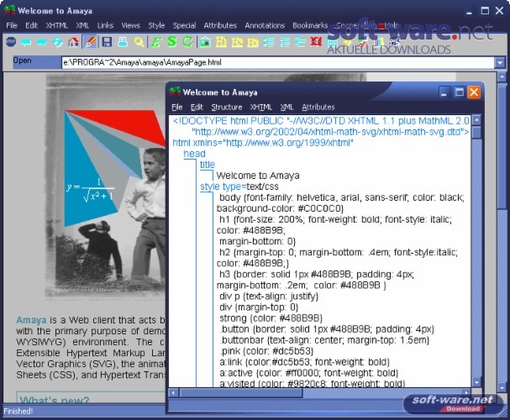Screen dimensions: 510x420
Task: Click the Open address field
Action: tap(278, 62)
